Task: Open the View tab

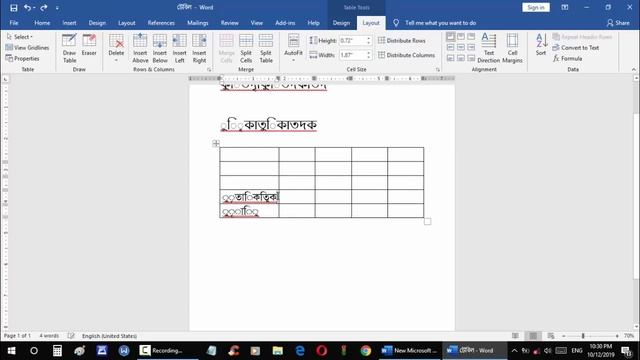Action: pyautogui.click(x=257, y=23)
